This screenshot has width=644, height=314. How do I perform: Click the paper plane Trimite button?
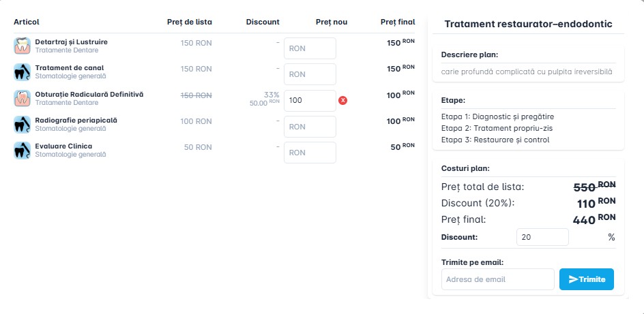click(x=586, y=279)
